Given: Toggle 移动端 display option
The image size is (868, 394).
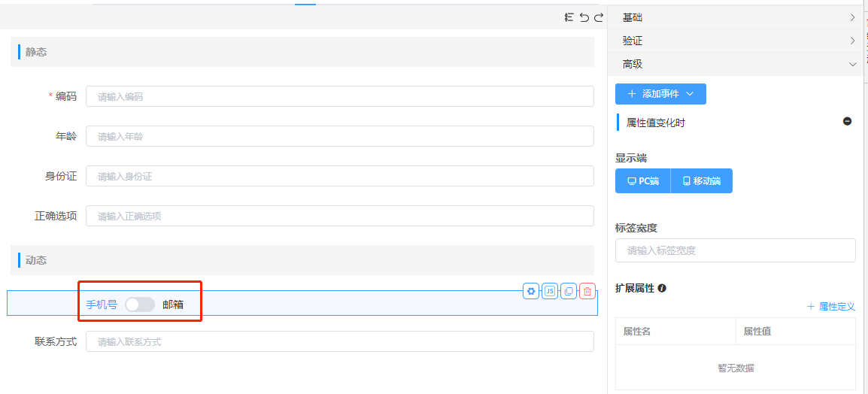Looking at the screenshot, I should 701,181.
